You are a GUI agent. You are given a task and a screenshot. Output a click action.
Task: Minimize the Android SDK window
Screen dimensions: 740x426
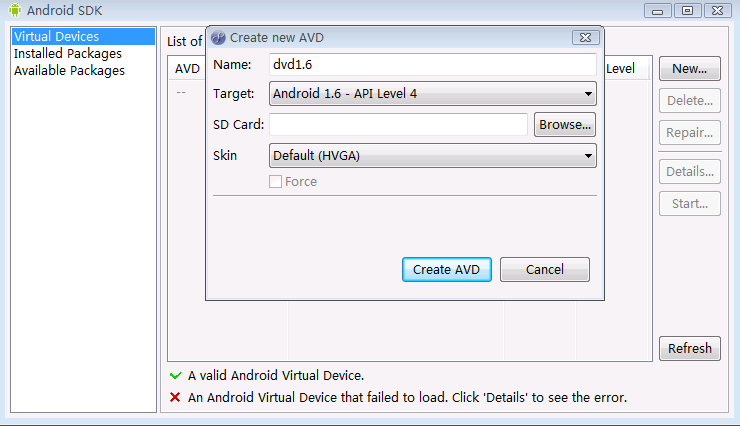[658, 10]
